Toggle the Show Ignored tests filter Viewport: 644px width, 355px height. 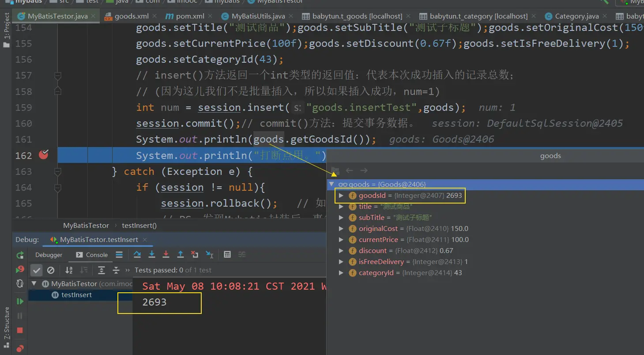(51, 270)
